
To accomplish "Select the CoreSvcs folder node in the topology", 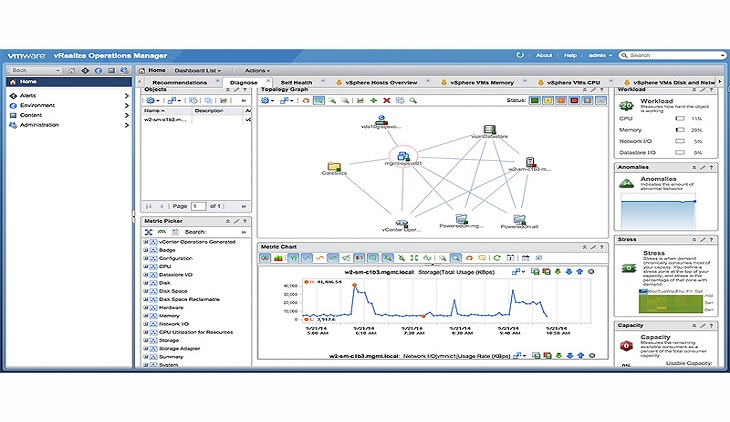I will point(334,167).
